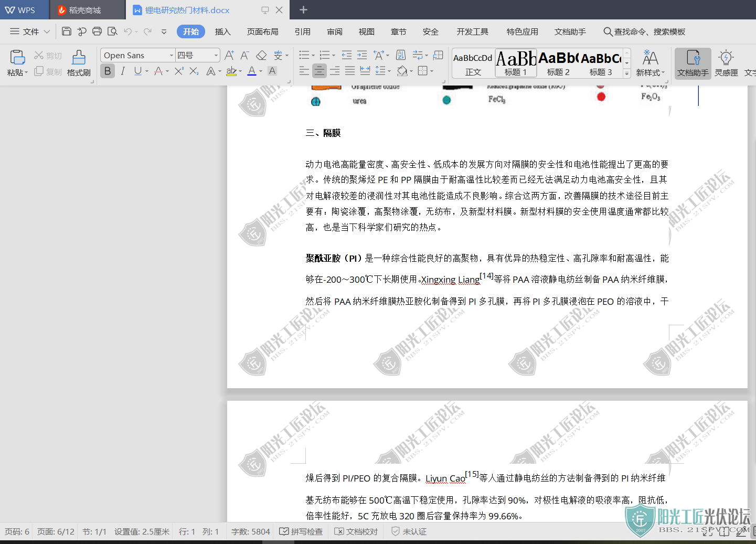Open the 四号 font size dropdown
This screenshot has width=756, height=544.
[216, 55]
